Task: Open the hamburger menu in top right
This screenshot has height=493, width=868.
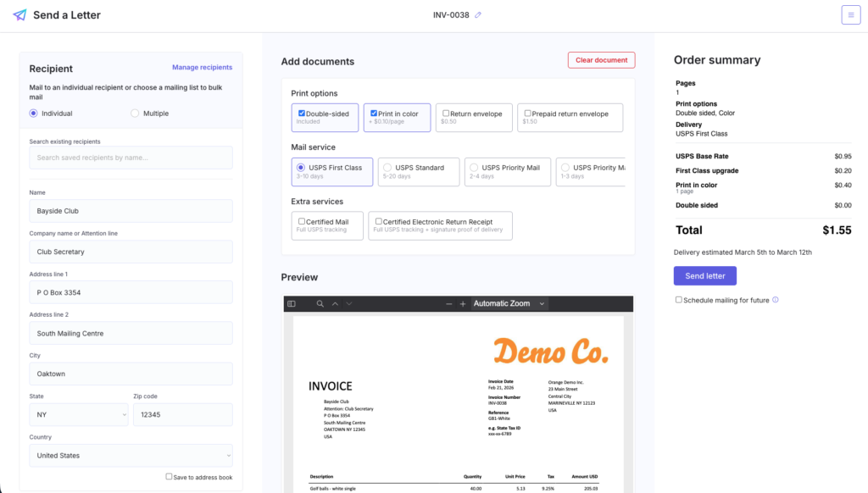Action: coord(850,15)
